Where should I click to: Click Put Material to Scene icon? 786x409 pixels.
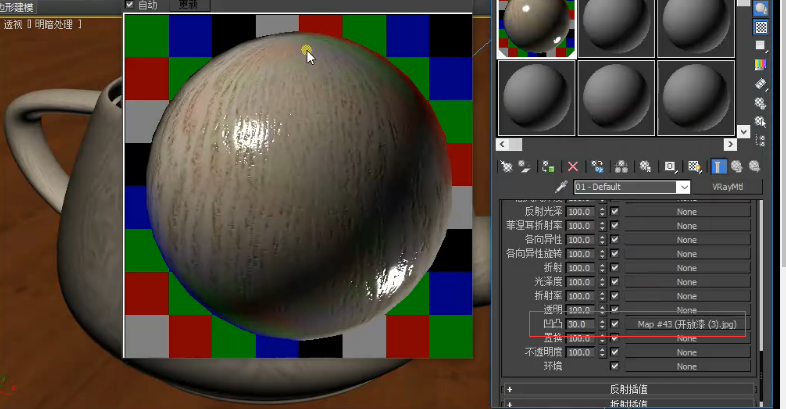524,166
